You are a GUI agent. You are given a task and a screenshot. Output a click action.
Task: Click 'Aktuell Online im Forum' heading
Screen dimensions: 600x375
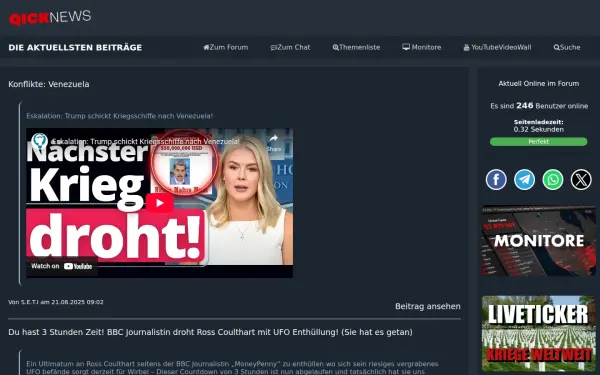click(x=538, y=83)
